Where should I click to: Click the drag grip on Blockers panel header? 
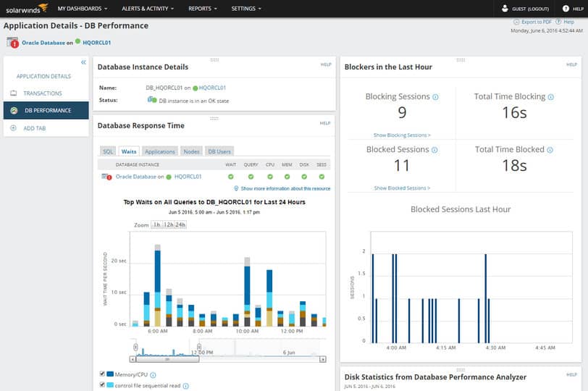click(x=461, y=60)
